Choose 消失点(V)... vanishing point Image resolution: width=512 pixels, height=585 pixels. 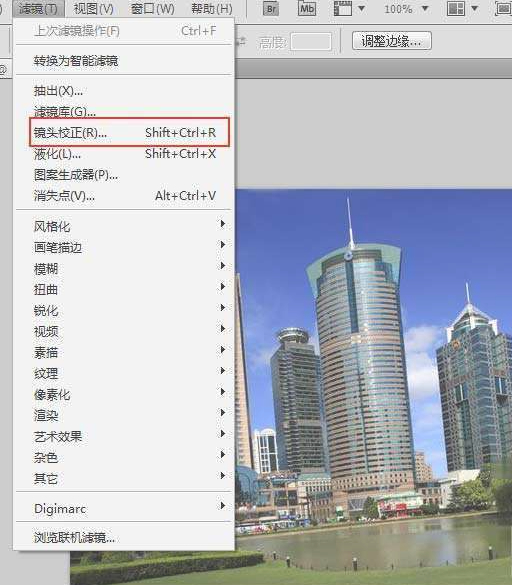[x=124, y=195]
